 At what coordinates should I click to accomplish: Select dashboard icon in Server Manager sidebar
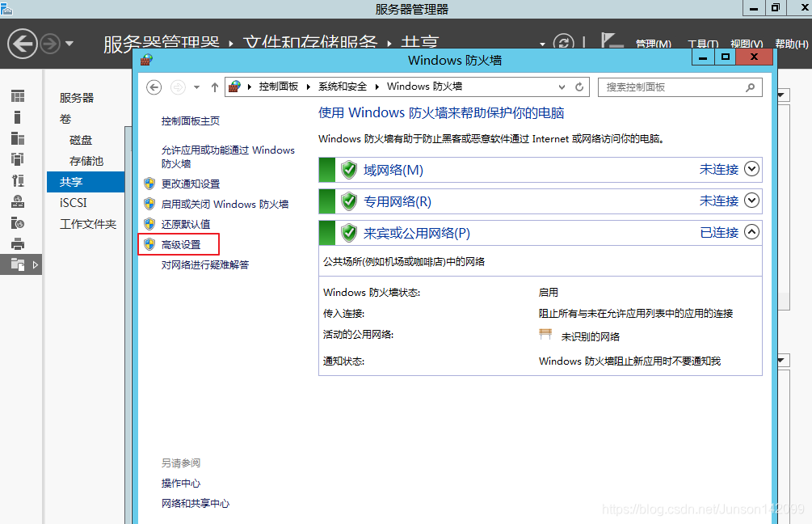[18, 96]
